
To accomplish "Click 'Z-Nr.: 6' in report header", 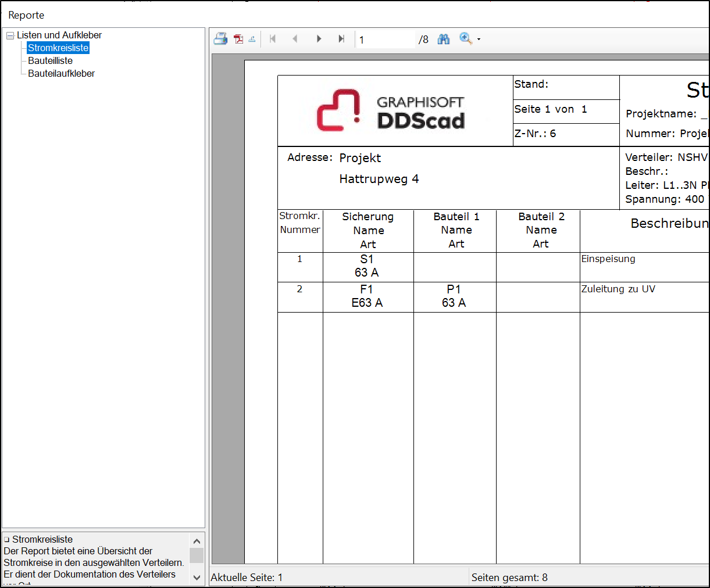I will tap(535, 134).
